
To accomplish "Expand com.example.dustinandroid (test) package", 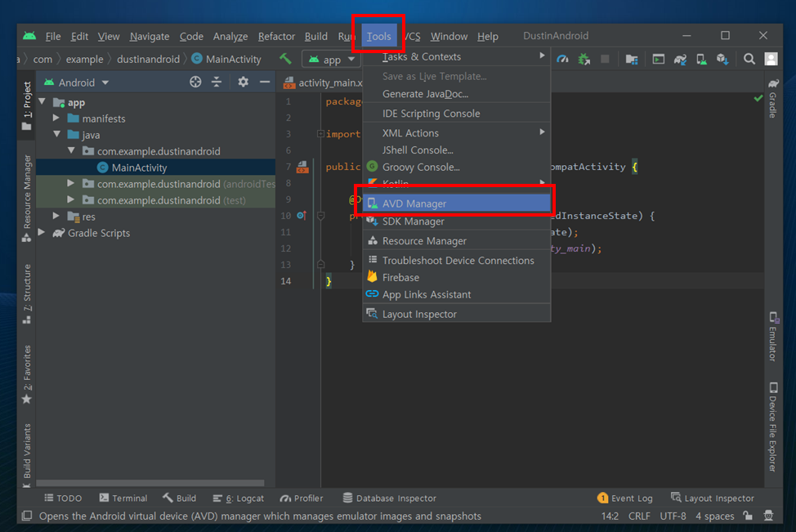I will [x=70, y=199].
